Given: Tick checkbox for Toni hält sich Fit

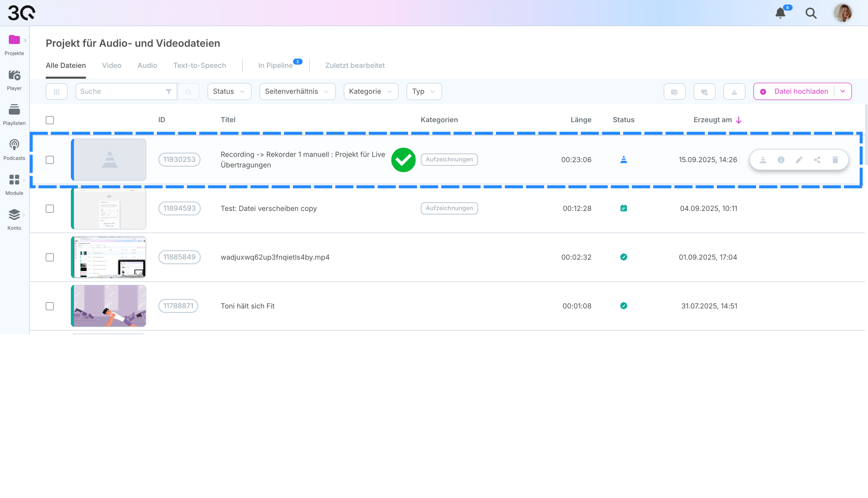Looking at the screenshot, I should tap(50, 306).
